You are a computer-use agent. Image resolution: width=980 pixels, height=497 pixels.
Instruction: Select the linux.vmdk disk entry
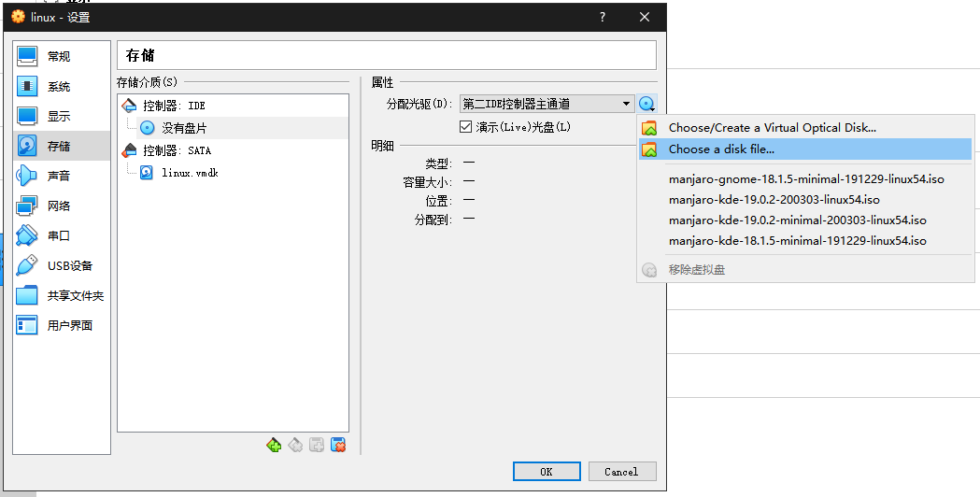click(190, 173)
